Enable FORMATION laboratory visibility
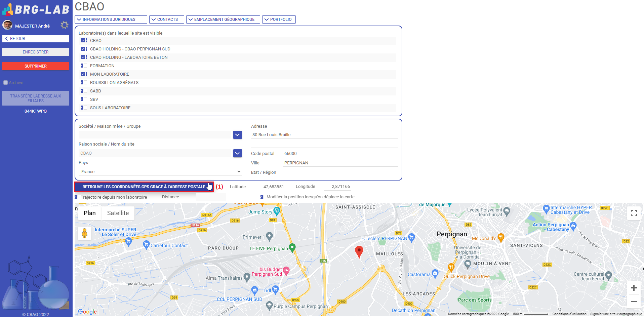Image resolution: width=644 pixels, height=317 pixels. pos(84,66)
